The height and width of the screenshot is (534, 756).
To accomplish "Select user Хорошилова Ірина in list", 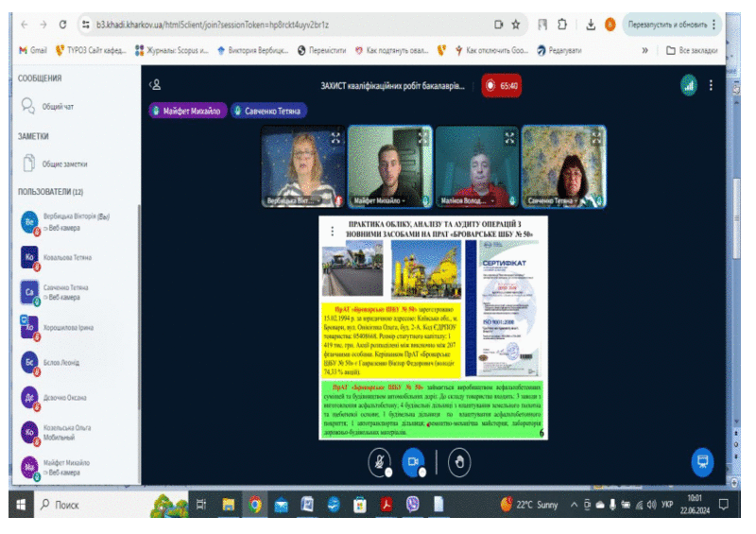I will click(77, 328).
